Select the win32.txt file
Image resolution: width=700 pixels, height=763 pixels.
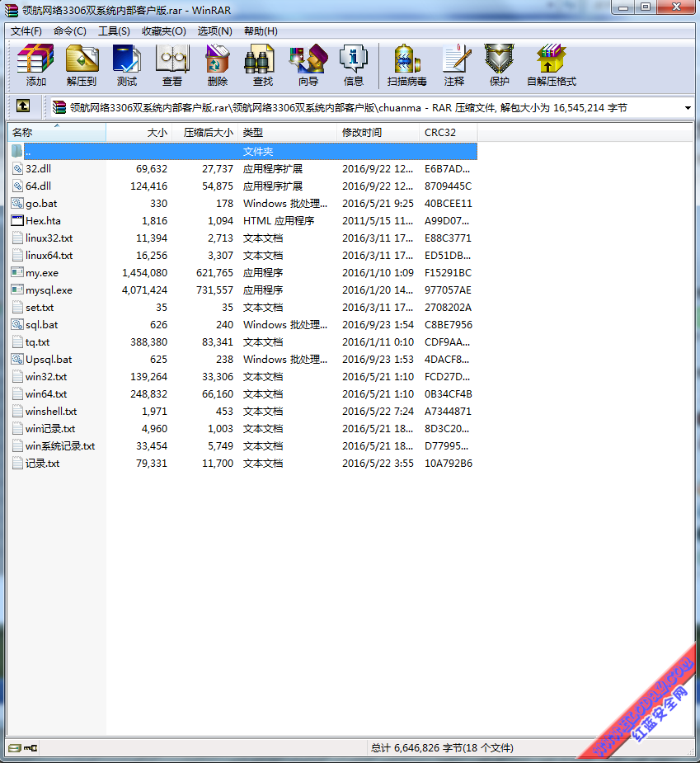[x=46, y=377]
